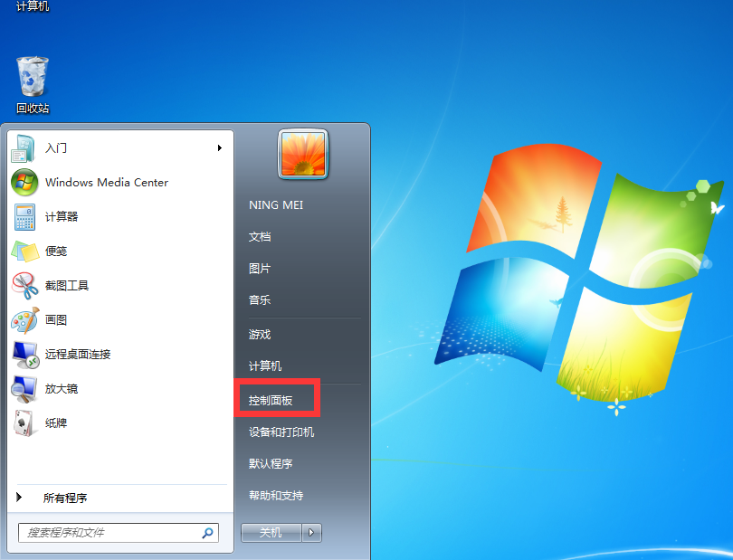733x560 pixels.
Task: Open Solitaire (纸牌) card icon
Action: [24, 422]
